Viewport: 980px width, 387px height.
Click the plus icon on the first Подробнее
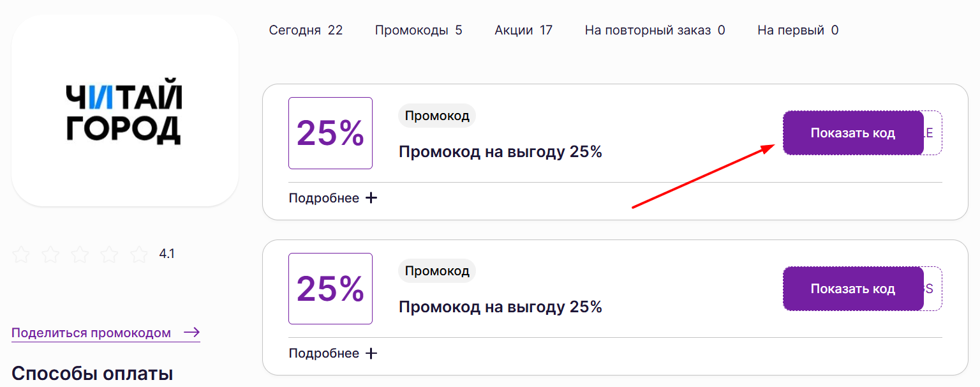click(x=371, y=198)
